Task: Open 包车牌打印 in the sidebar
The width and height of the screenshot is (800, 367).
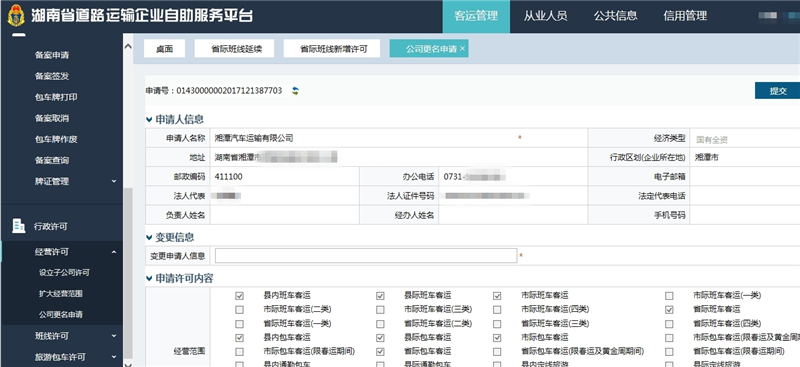Action: coord(56,97)
